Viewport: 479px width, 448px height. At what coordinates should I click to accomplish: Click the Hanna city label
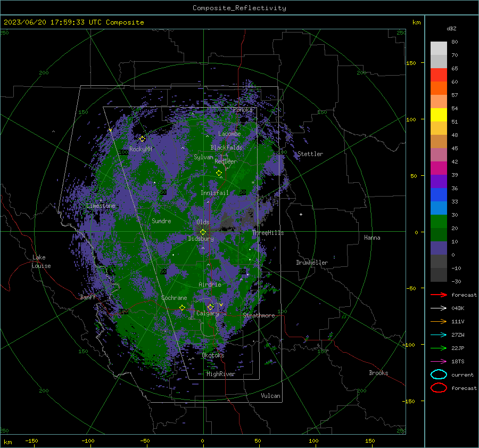click(372, 238)
